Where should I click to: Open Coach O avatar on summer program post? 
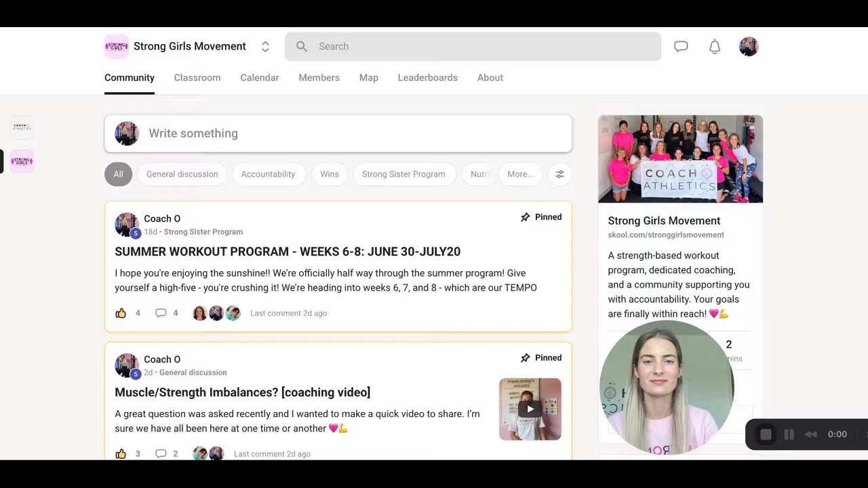point(127,225)
